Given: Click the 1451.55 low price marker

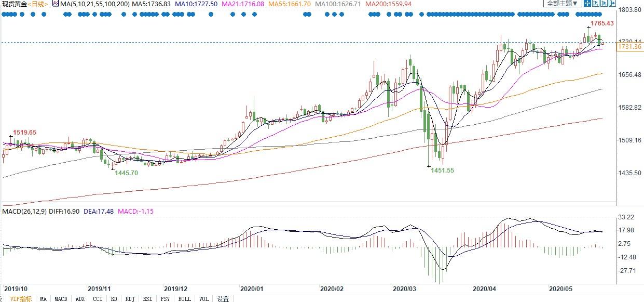Looking at the screenshot, I should (x=443, y=170).
